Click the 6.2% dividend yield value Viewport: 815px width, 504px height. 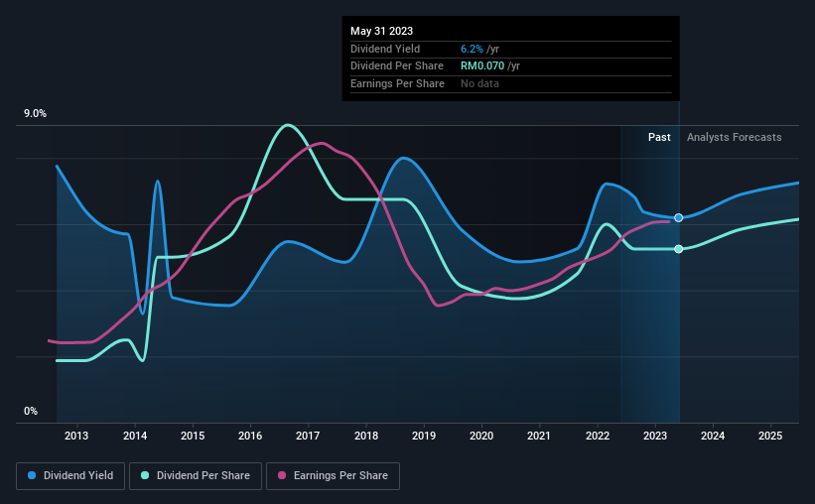[x=472, y=49]
